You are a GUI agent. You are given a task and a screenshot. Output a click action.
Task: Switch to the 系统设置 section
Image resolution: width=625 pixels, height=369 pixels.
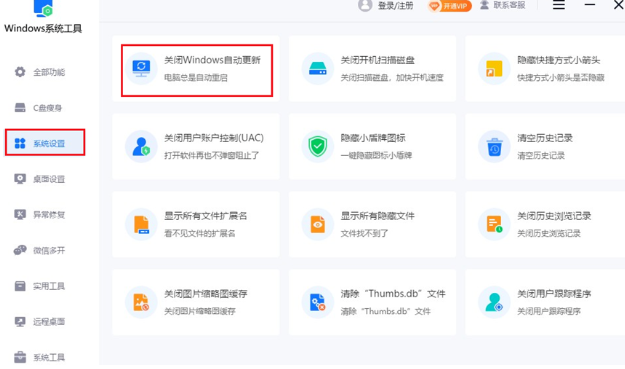tap(45, 143)
